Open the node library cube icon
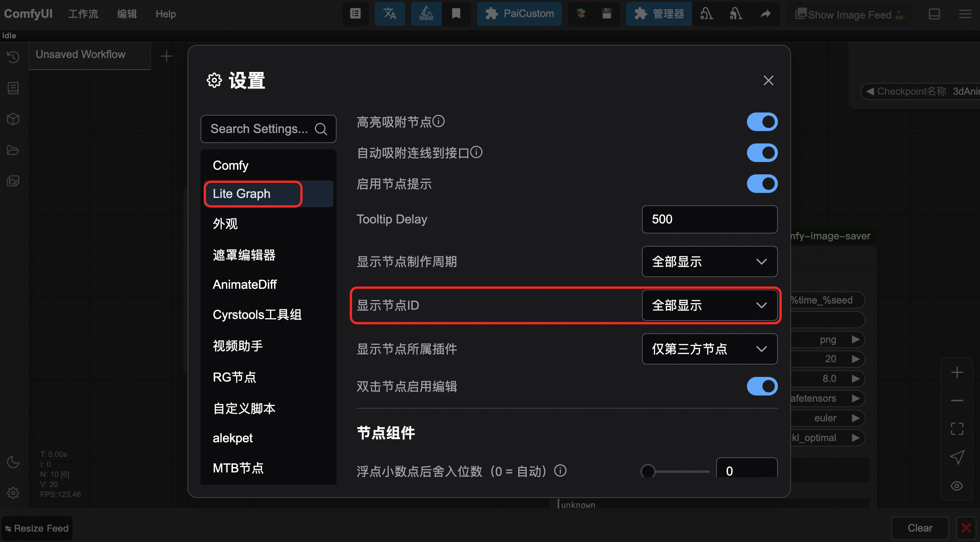980x542 pixels. 13,119
